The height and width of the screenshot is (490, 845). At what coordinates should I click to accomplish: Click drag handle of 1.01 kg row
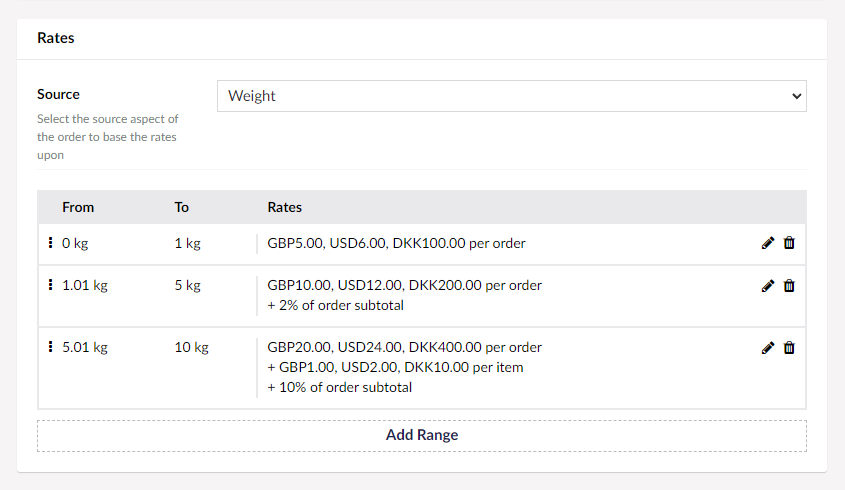(50, 285)
